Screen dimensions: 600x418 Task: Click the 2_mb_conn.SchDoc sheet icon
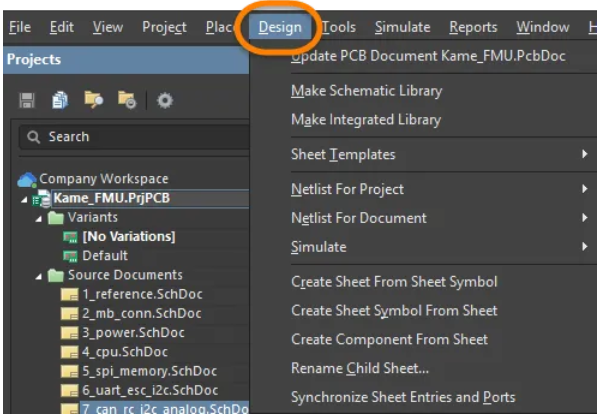tap(70, 314)
